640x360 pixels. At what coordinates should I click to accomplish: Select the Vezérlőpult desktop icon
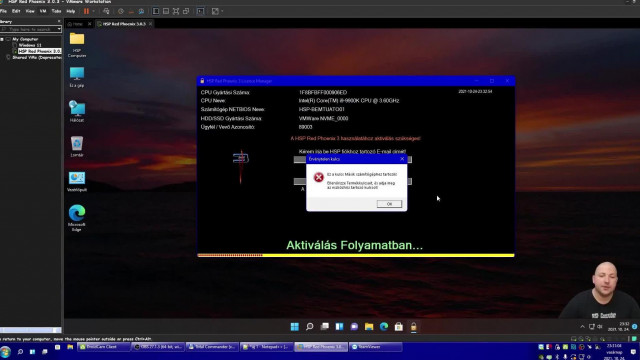(77, 182)
